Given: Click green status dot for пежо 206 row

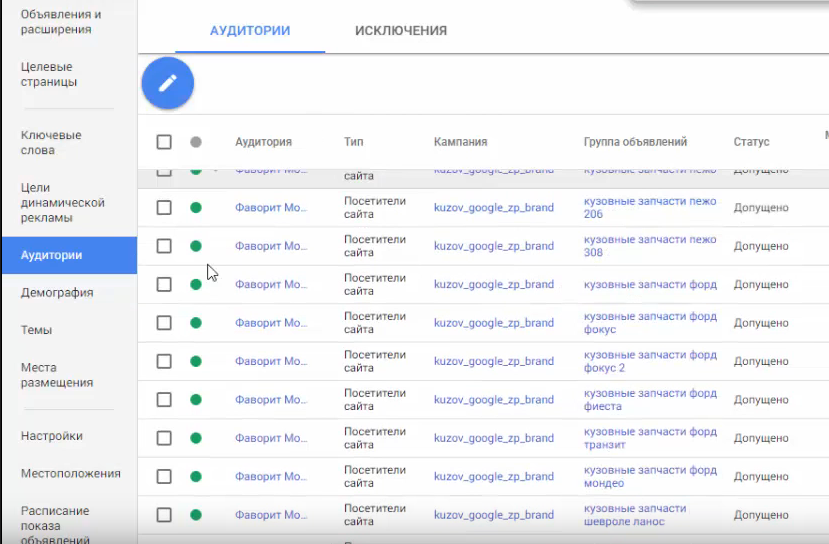Looking at the screenshot, I should [196, 207].
